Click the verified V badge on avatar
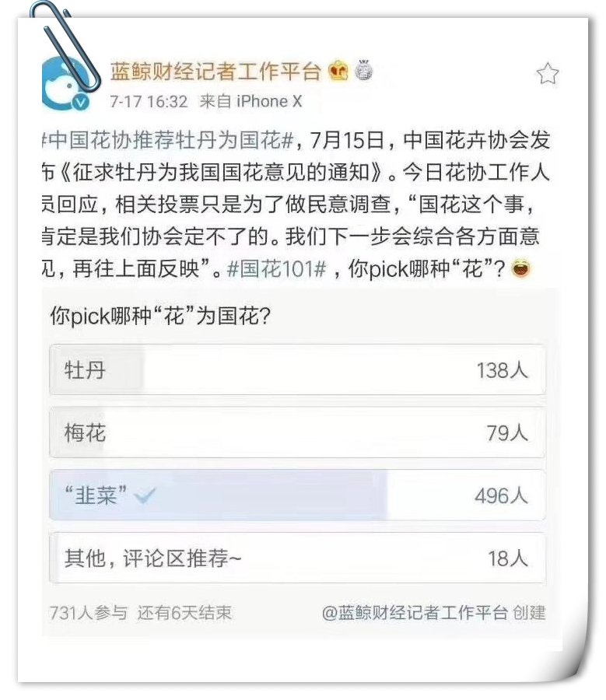 (x=81, y=103)
